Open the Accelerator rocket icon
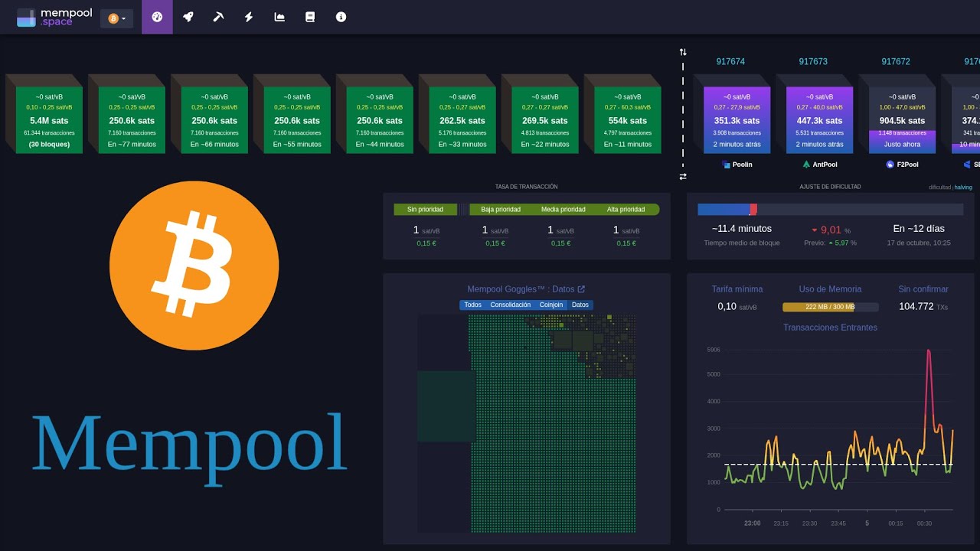980x551 pixels. (188, 17)
